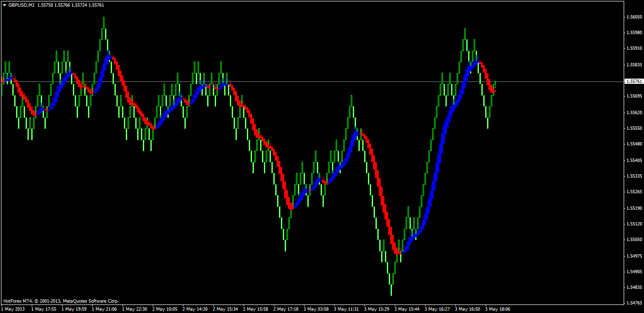644x313 pixels.
Task: Click the 1.55620 price level
Action: pyautogui.click(x=634, y=113)
